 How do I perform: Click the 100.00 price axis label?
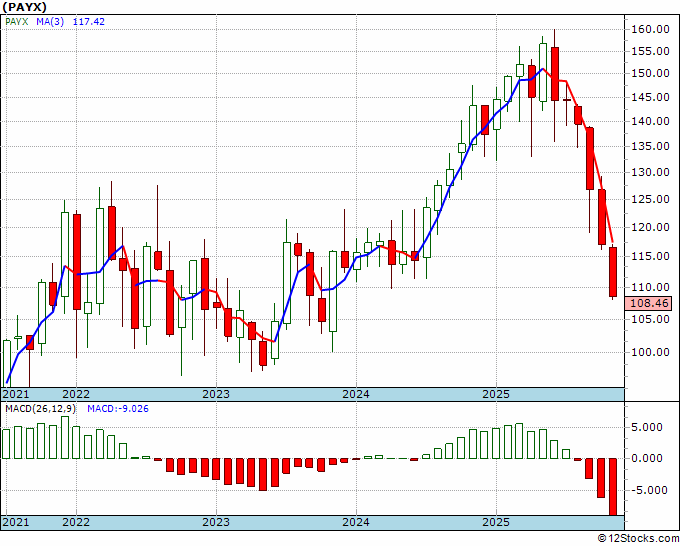click(x=649, y=352)
